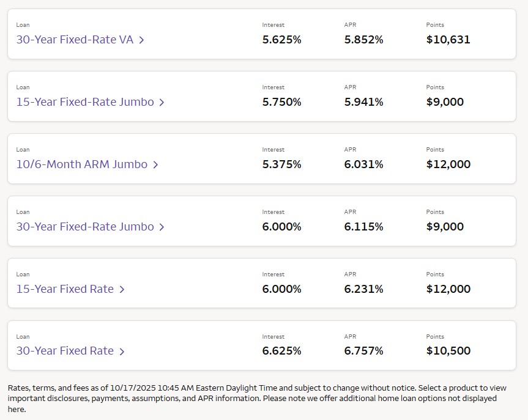Viewport: 528px width, 420px height.
Task: Click the 6.757% APR value
Action: pyautogui.click(x=363, y=351)
